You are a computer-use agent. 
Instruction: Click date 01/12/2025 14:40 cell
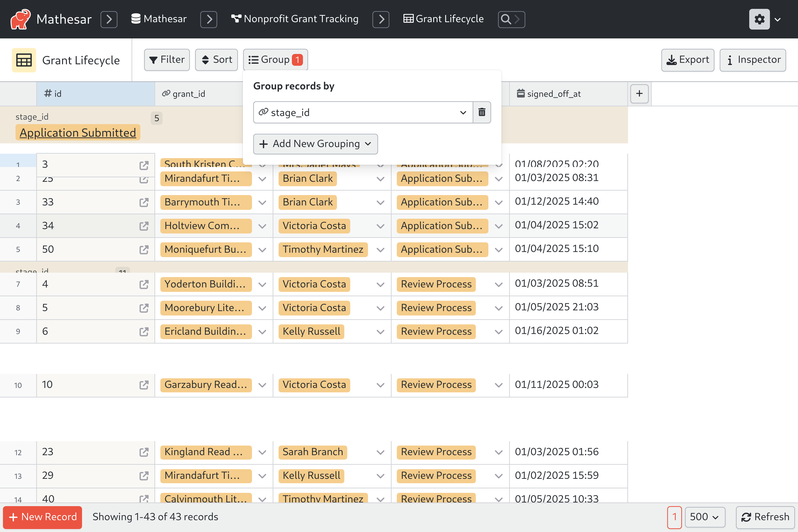pyautogui.click(x=568, y=202)
